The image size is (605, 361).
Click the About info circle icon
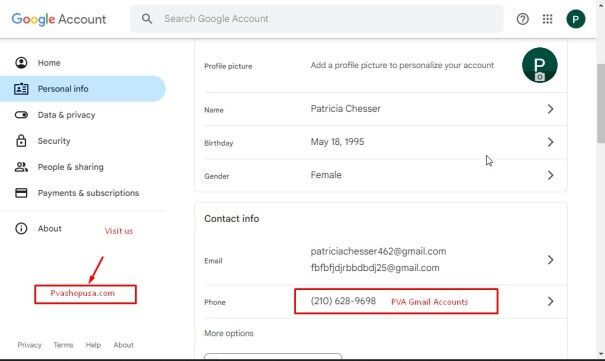[21, 228]
